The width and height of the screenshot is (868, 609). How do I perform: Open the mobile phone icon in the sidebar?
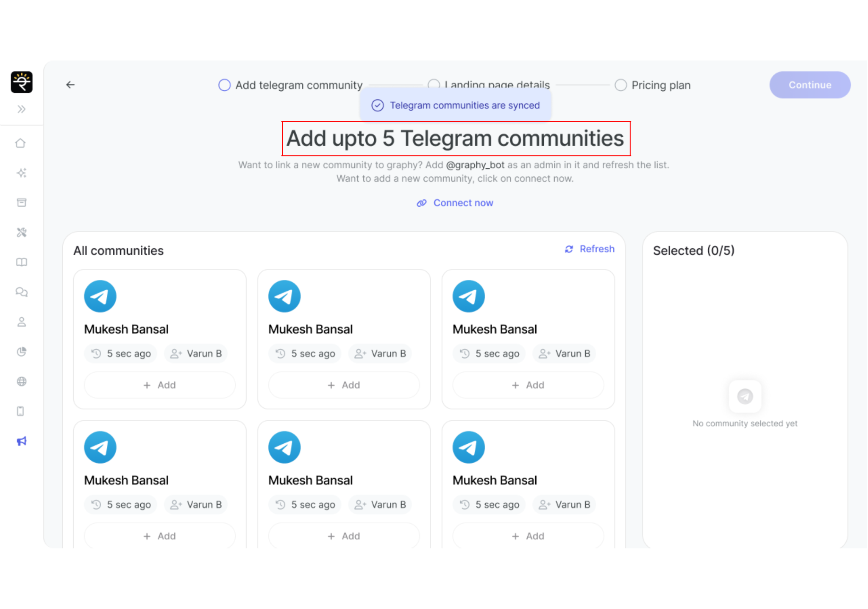(20, 411)
